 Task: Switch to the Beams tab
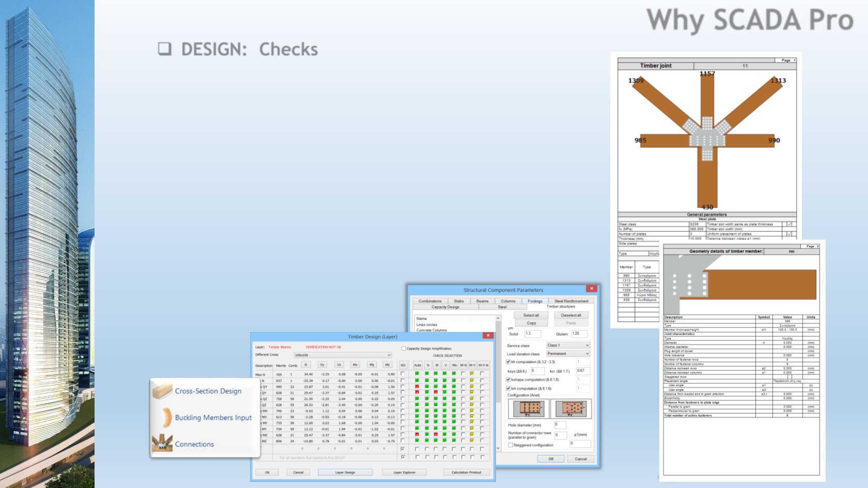point(483,301)
